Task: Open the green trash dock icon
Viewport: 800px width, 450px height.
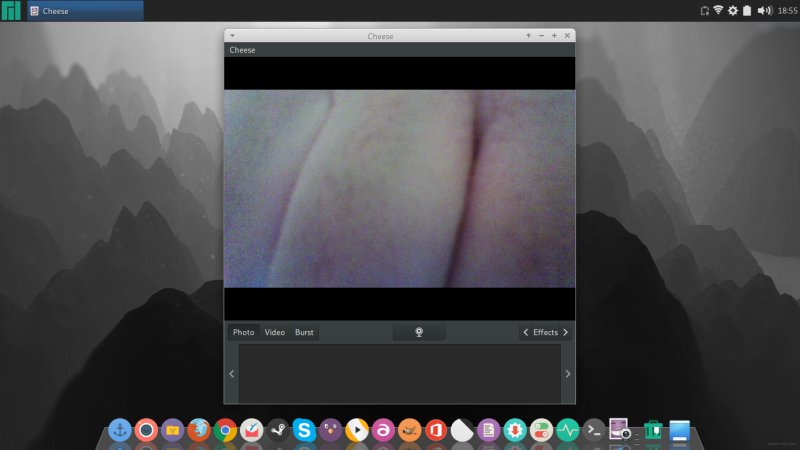Action: point(653,430)
